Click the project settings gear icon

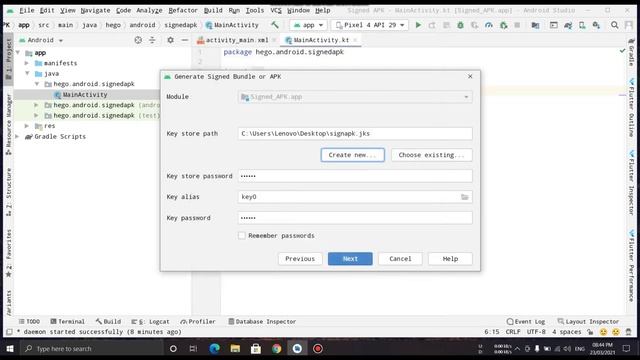tap(170, 40)
